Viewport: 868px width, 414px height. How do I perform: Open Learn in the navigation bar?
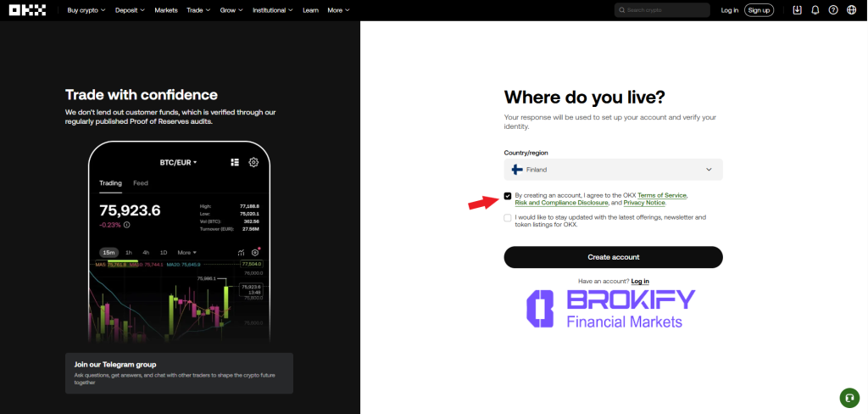pos(310,10)
